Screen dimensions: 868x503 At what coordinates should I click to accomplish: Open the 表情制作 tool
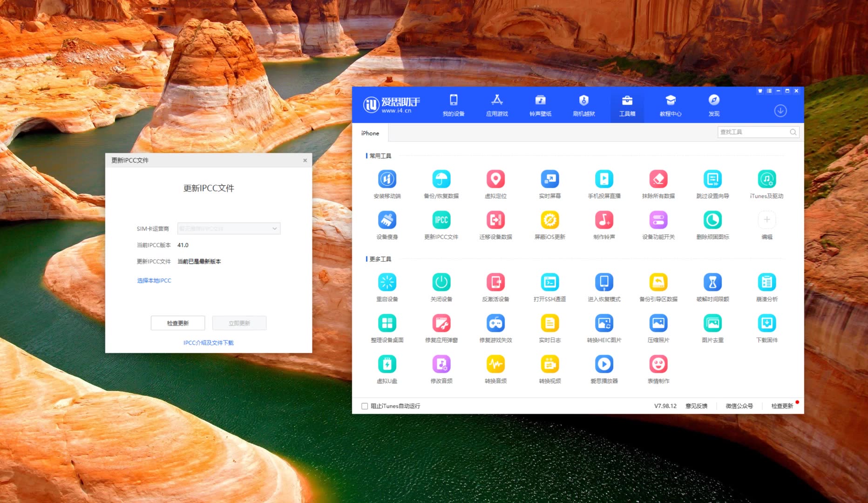pos(658,364)
